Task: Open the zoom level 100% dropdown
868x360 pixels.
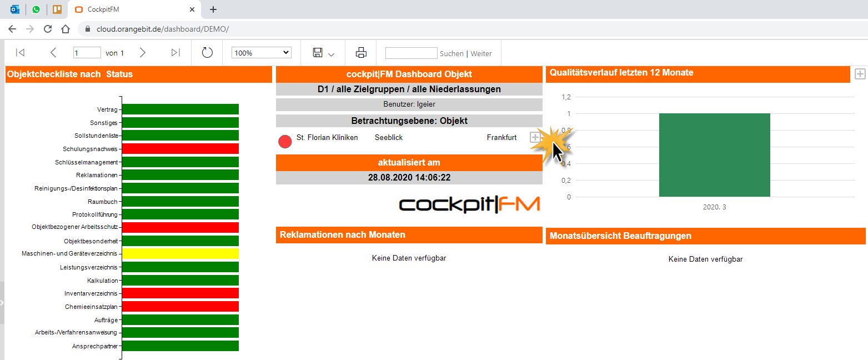Action: pos(262,53)
